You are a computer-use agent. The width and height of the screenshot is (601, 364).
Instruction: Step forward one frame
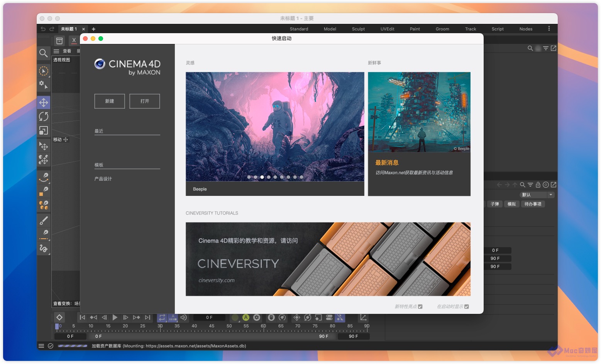[x=125, y=317]
